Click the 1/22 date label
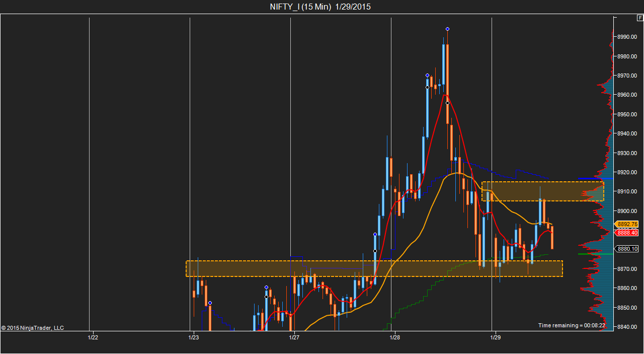644x354 pixels. click(x=93, y=337)
